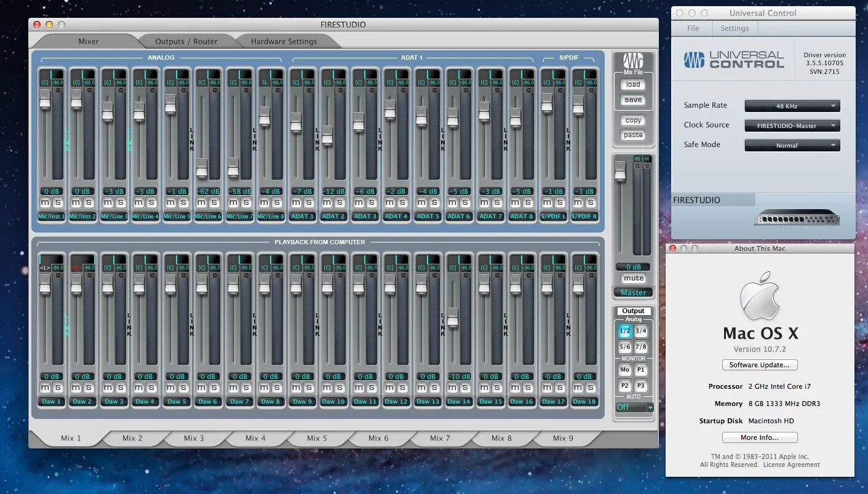Click the load Mix File button

click(633, 85)
